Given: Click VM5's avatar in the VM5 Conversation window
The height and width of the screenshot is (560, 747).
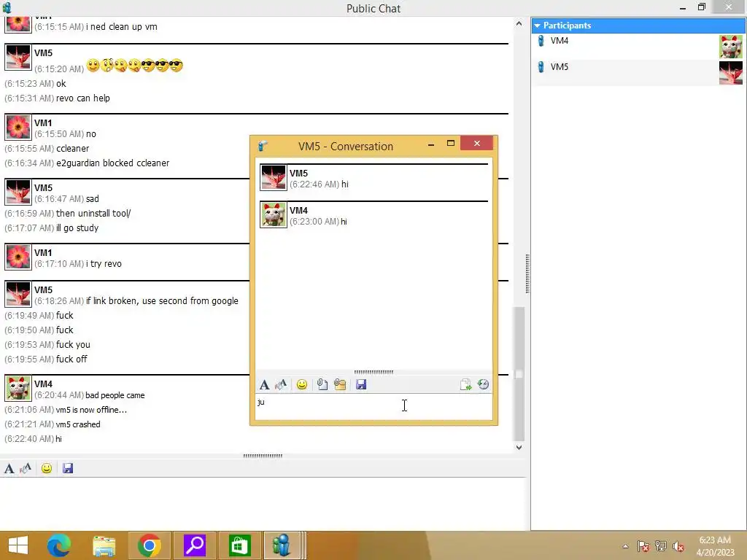Looking at the screenshot, I should click(x=274, y=177).
